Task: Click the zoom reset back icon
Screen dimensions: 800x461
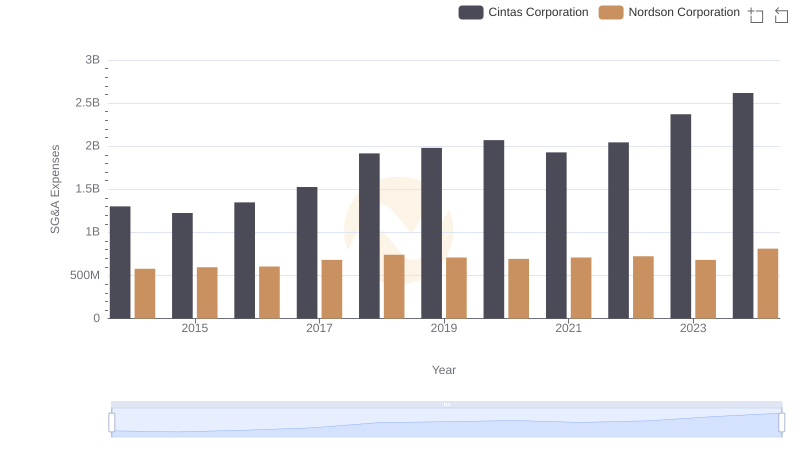Action: (x=781, y=15)
